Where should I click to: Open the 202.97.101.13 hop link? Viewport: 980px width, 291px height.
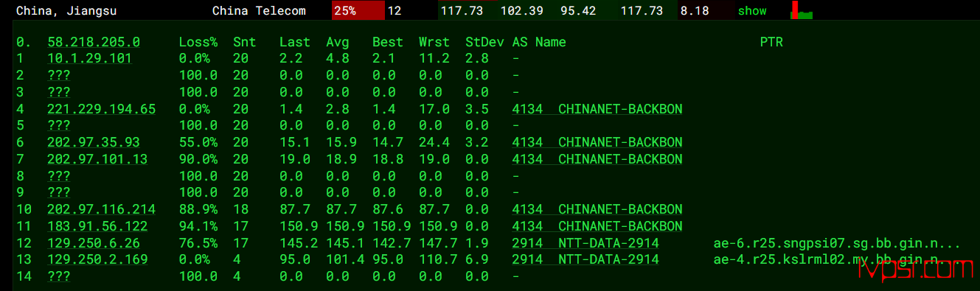click(x=97, y=159)
